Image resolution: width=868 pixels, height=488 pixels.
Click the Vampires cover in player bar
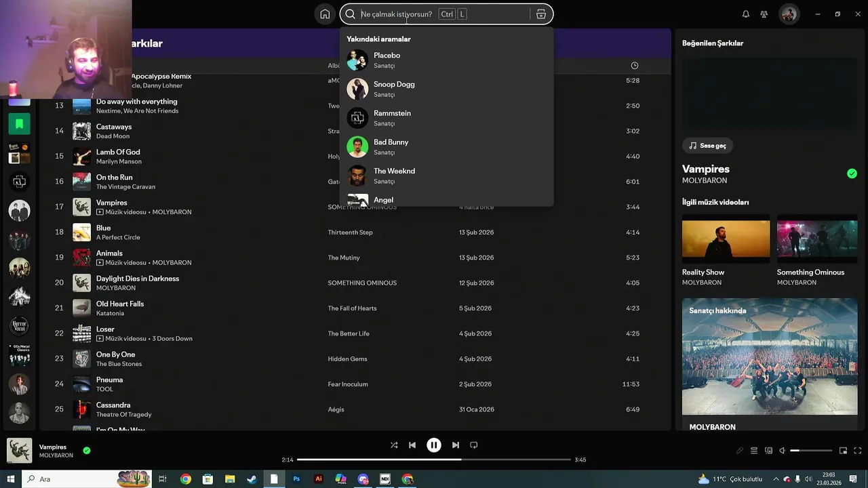pos(19,451)
